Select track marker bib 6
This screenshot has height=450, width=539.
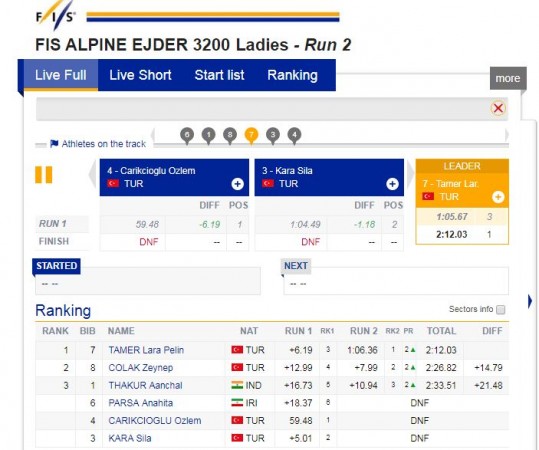click(x=187, y=135)
